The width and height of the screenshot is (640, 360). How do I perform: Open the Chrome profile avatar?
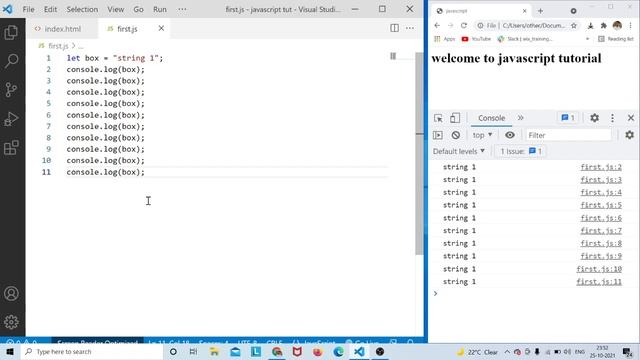[617, 25]
